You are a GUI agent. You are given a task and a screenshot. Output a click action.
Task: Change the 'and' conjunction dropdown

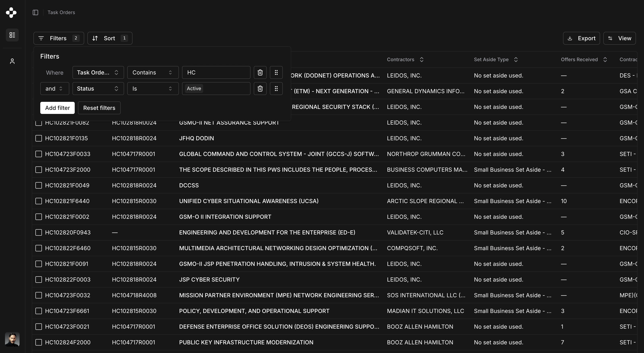point(55,88)
